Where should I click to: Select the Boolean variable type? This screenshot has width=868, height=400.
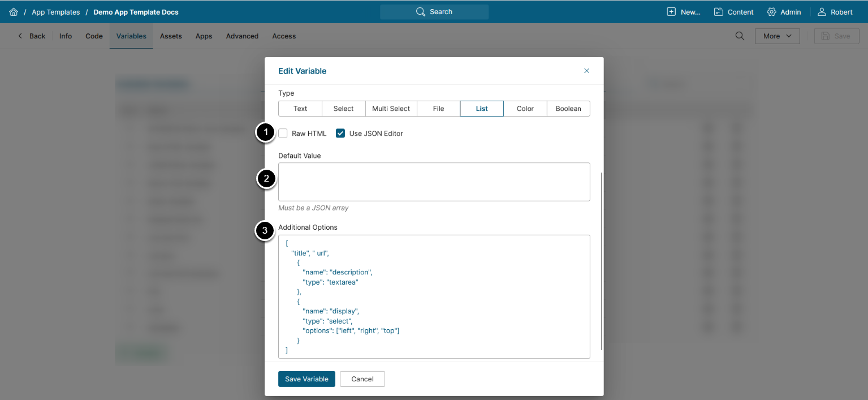(568, 109)
